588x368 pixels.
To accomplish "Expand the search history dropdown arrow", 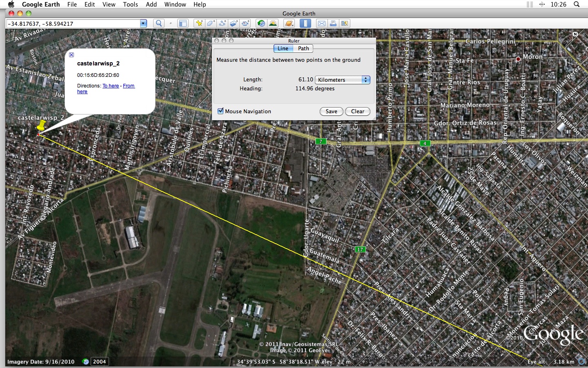I will click(x=143, y=23).
